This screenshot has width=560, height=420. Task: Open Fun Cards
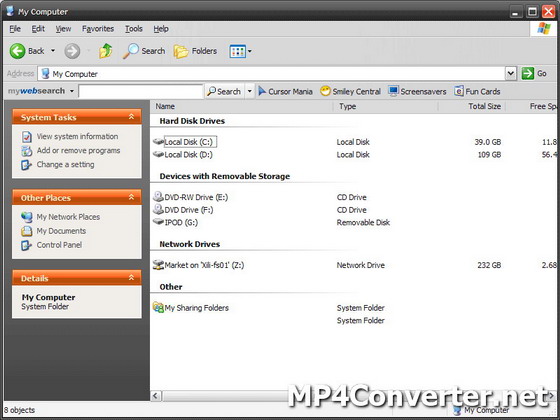477,91
